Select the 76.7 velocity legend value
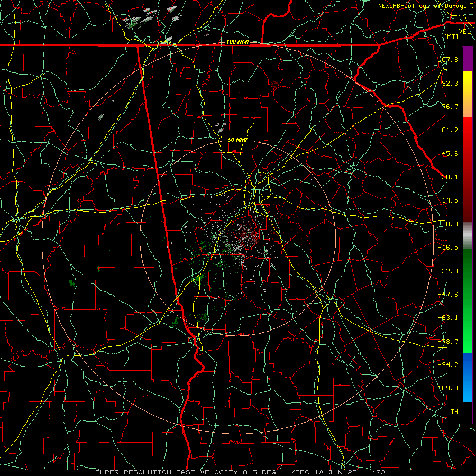The image size is (476, 476). pyautogui.click(x=450, y=106)
